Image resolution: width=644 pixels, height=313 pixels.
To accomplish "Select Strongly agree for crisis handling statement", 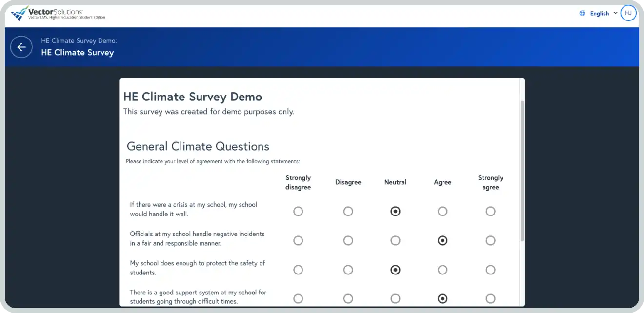I will tap(490, 211).
